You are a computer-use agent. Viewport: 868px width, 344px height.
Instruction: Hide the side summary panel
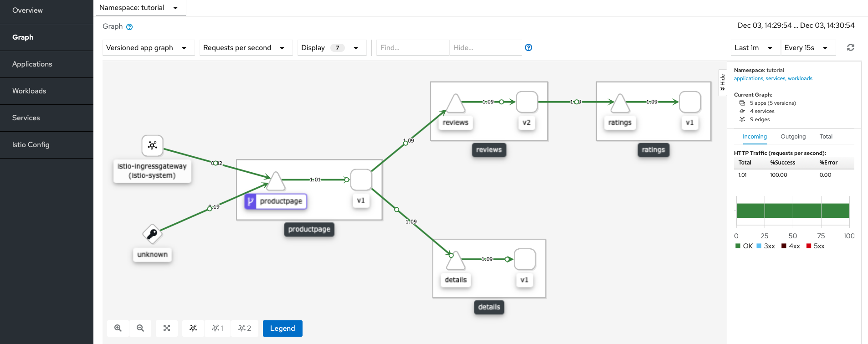[x=722, y=82]
